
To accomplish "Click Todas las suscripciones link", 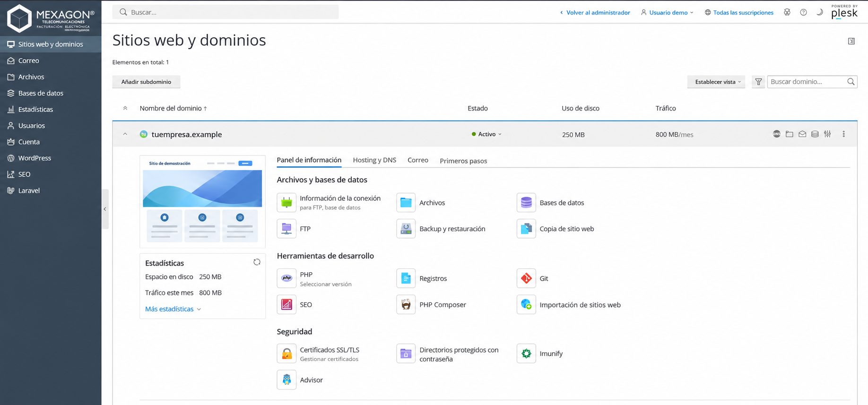I will click(739, 12).
